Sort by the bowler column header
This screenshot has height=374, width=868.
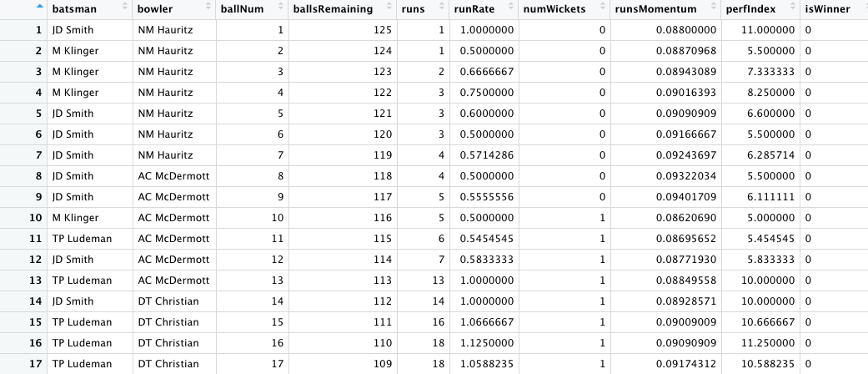click(156, 9)
